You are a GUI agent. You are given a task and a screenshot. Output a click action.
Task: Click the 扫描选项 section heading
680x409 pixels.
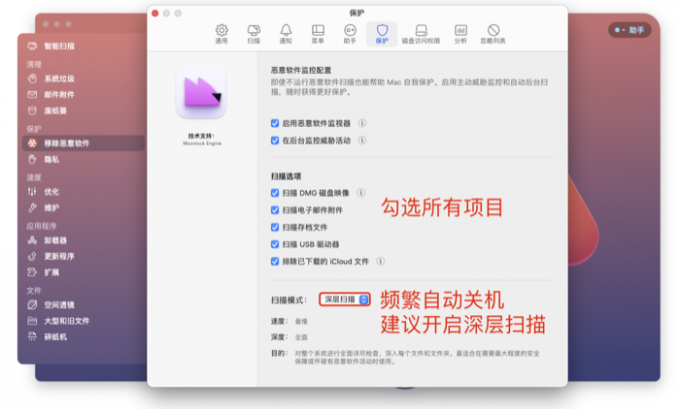(x=286, y=176)
